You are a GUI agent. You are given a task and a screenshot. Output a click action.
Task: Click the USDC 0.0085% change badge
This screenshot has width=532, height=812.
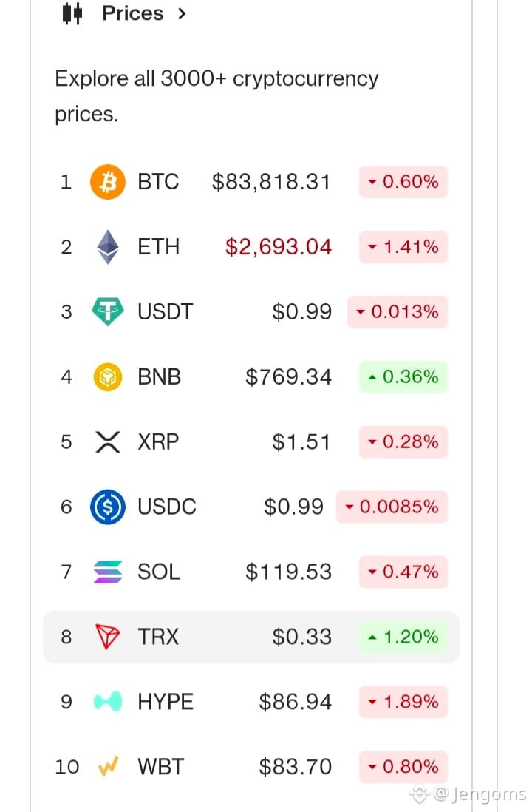coord(392,507)
